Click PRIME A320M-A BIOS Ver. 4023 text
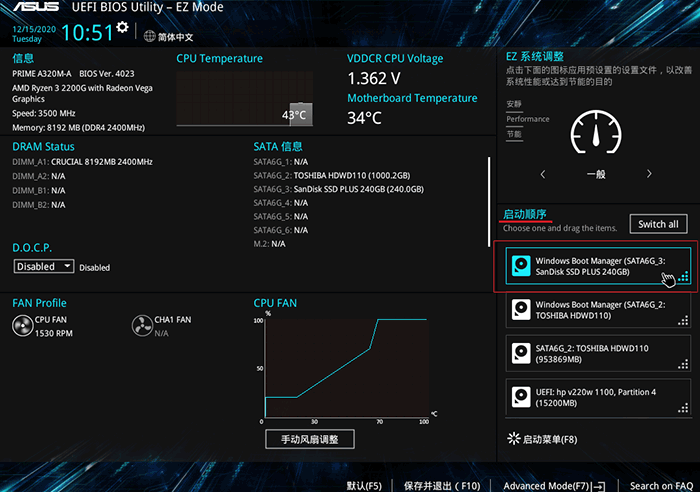 (x=73, y=74)
